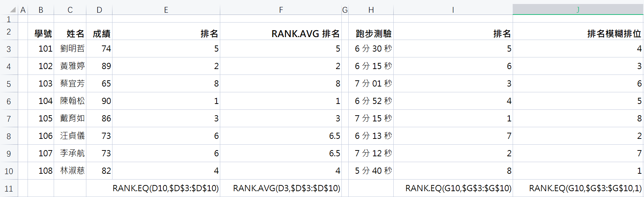
Task: Select column D header
Action: (x=99, y=10)
